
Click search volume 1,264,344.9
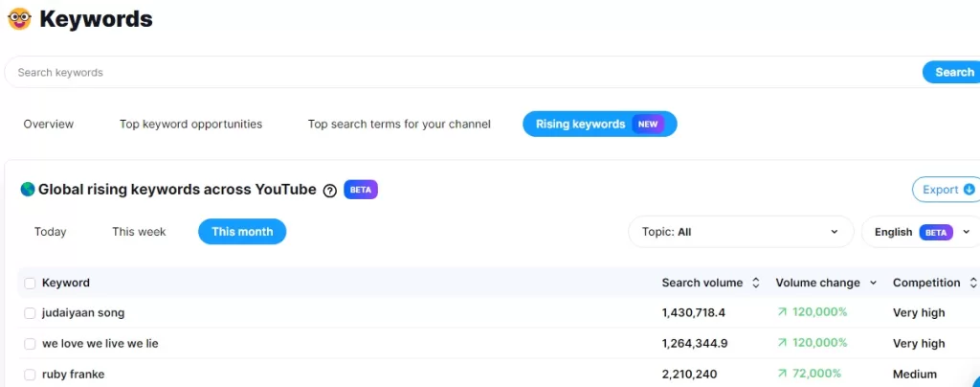pos(695,343)
